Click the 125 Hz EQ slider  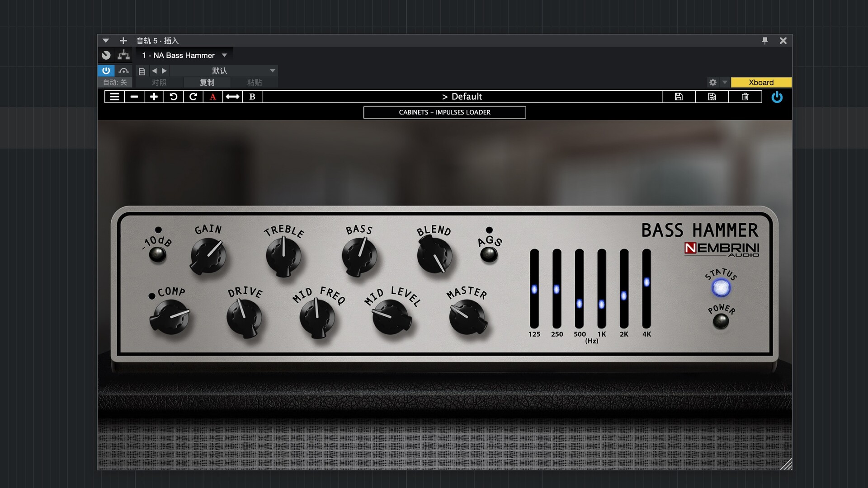click(534, 289)
